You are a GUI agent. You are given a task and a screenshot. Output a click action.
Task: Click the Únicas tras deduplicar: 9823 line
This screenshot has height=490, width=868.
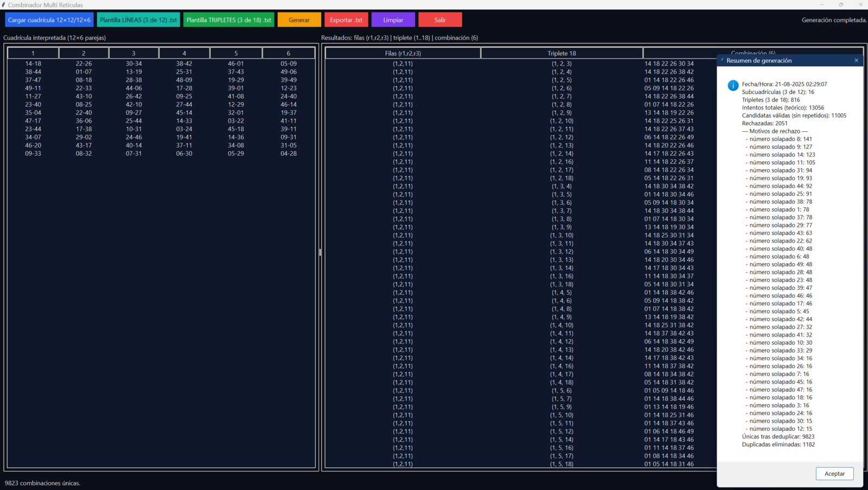pos(778,436)
